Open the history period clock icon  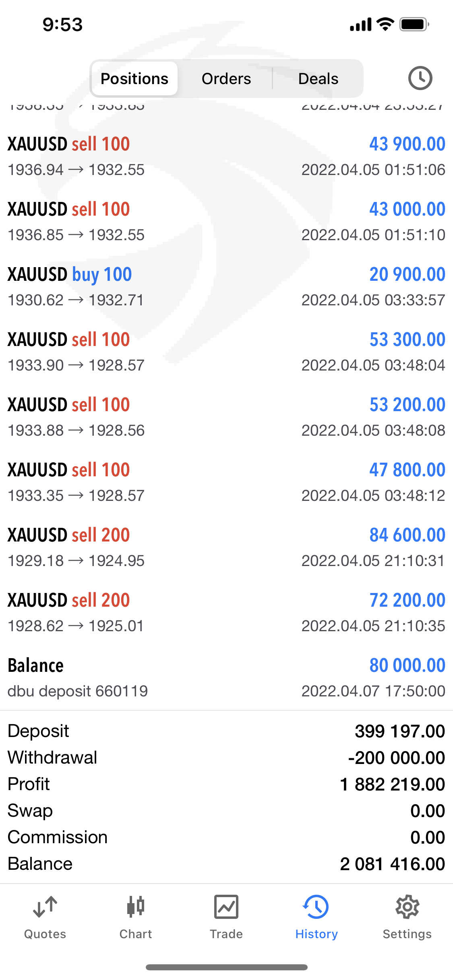[x=420, y=78]
